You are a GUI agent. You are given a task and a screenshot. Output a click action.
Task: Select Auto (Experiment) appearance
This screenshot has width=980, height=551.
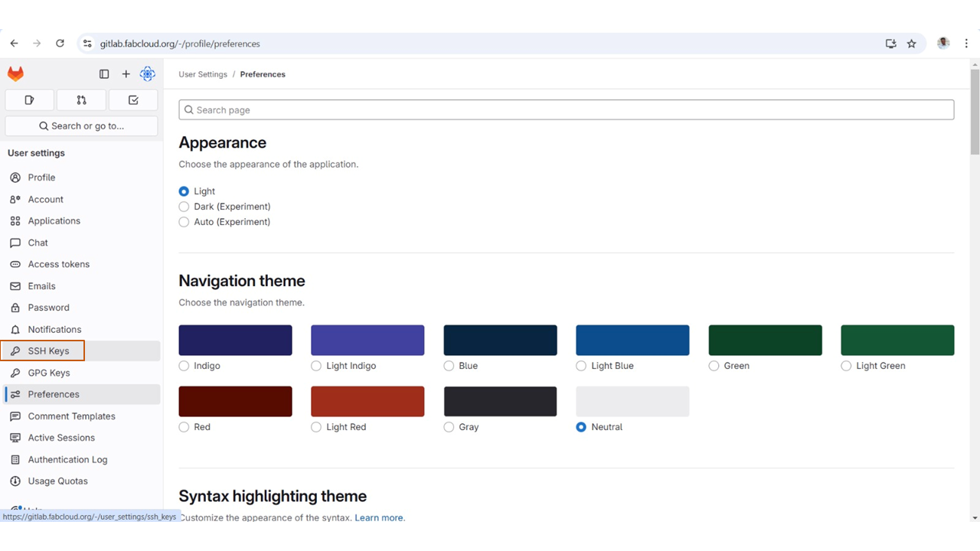[x=184, y=222]
